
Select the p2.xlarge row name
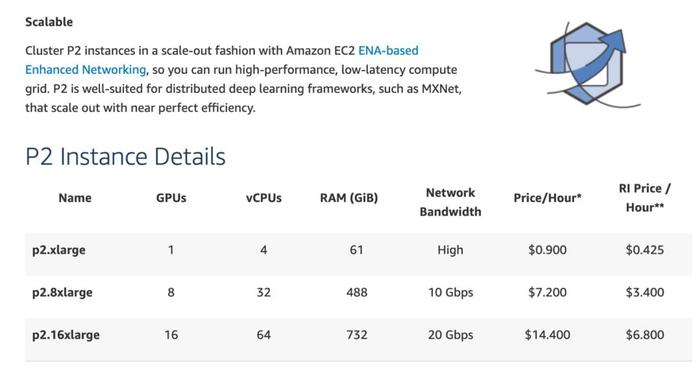[58, 250]
